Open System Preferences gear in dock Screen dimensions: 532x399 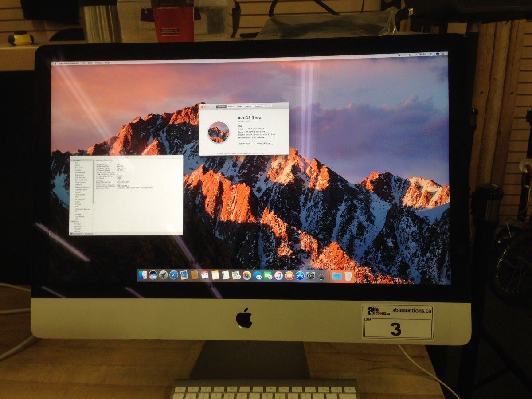pyautogui.click(x=311, y=276)
